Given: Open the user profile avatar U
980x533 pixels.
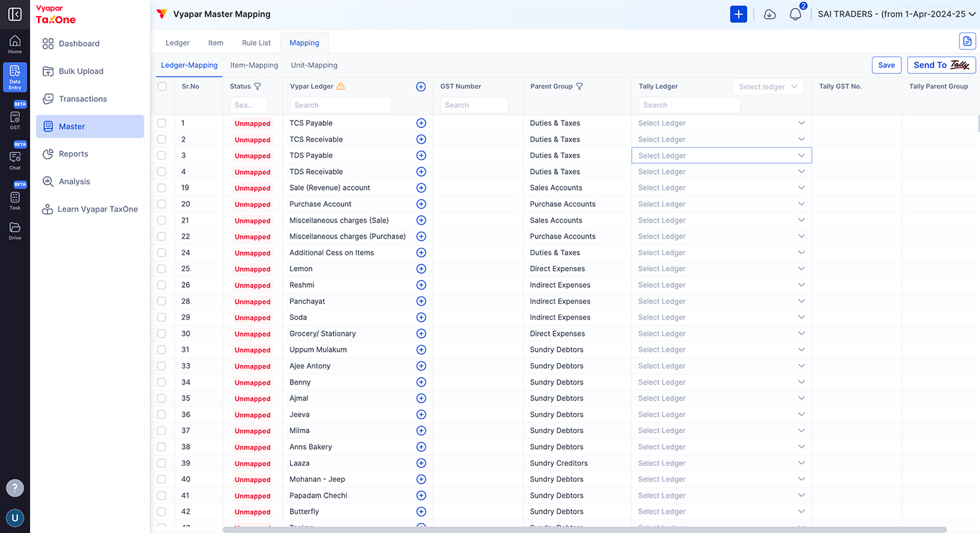Looking at the screenshot, I should point(15,518).
